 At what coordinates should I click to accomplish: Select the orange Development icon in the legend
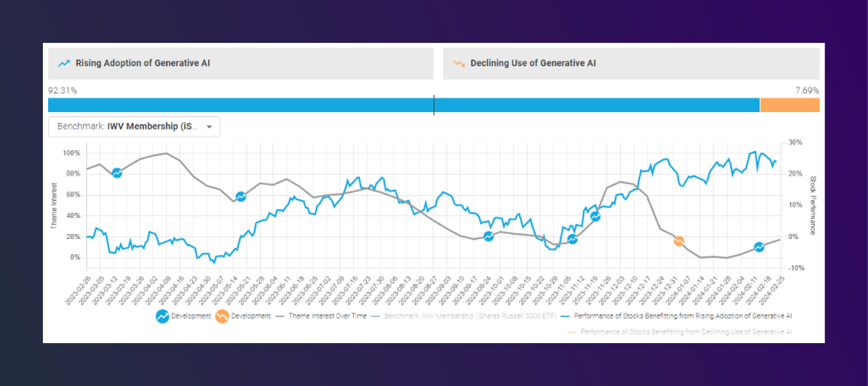[x=221, y=316]
